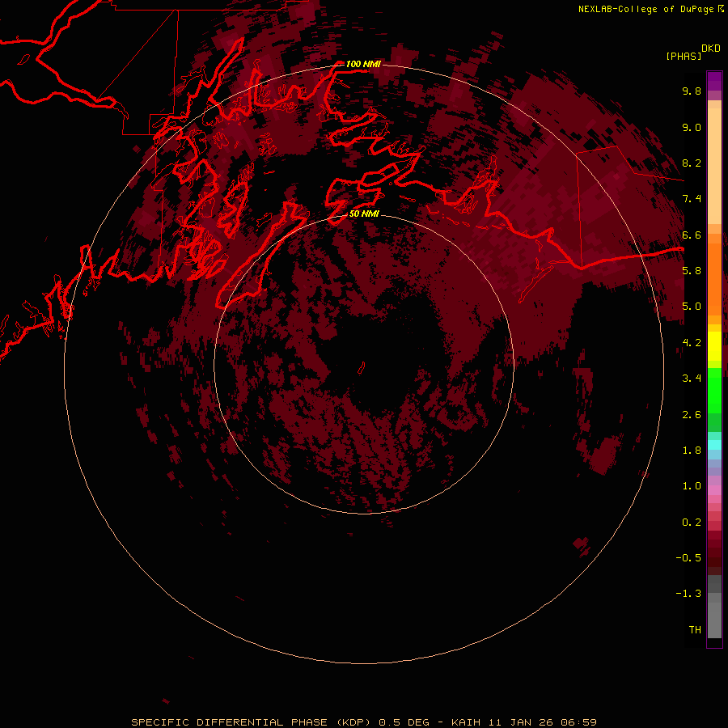
Task: Click the 1.8 value on the color scale
Action: [692, 451]
